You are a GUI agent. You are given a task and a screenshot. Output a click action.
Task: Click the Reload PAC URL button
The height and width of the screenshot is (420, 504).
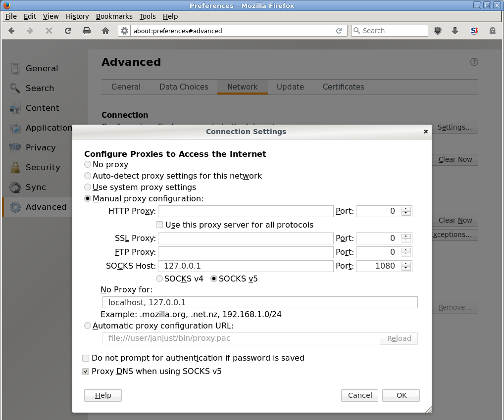tap(399, 338)
